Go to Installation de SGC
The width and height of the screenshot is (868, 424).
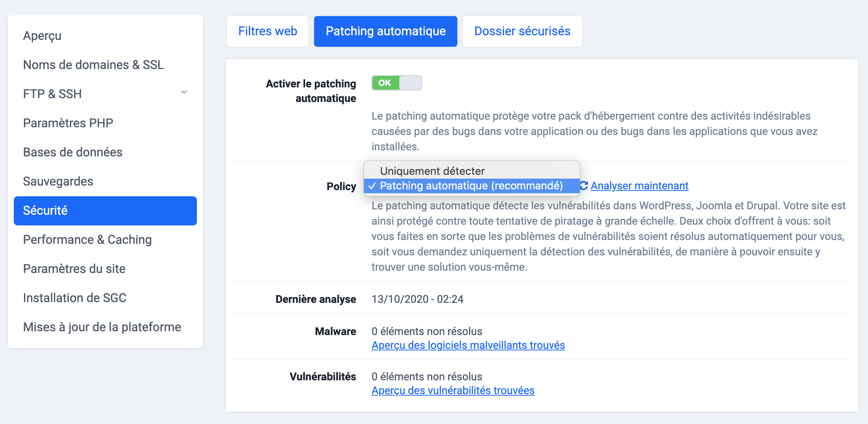point(75,298)
